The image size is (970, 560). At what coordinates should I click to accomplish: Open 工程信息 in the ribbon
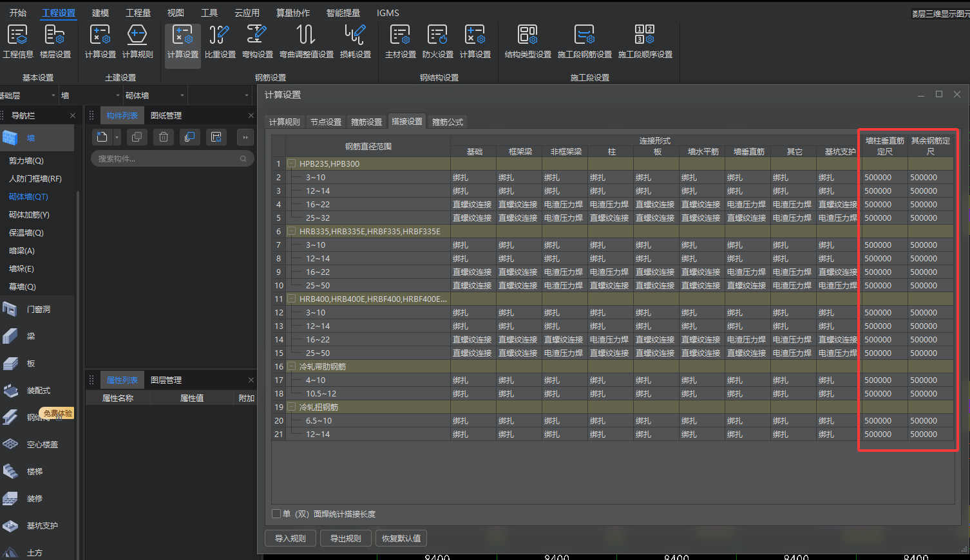(x=17, y=42)
